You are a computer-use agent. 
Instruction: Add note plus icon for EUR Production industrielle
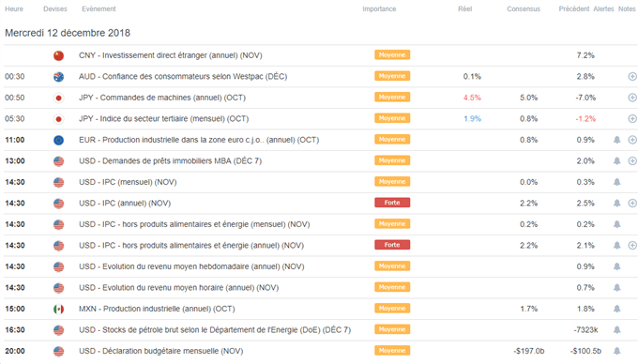click(x=632, y=140)
